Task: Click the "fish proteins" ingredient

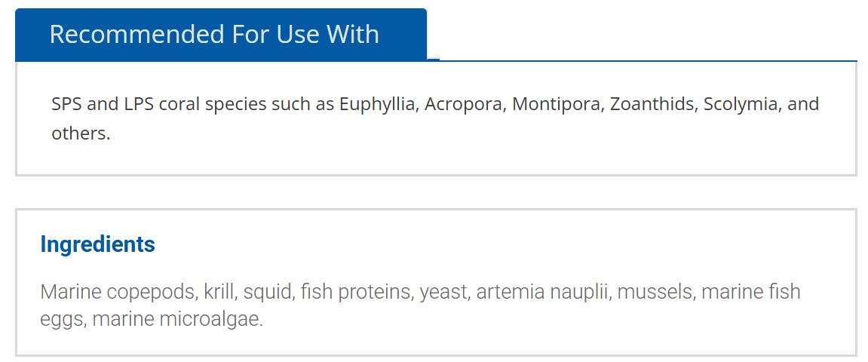Action: coord(355,292)
